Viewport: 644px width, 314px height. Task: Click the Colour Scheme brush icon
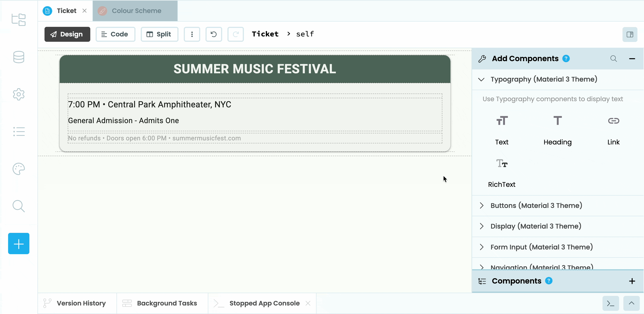click(x=102, y=11)
